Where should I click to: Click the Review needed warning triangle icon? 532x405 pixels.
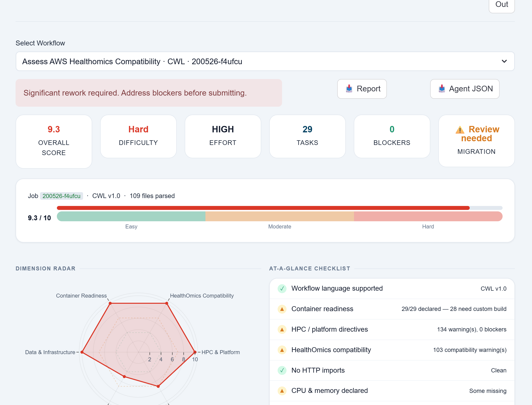[x=460, y=130]
